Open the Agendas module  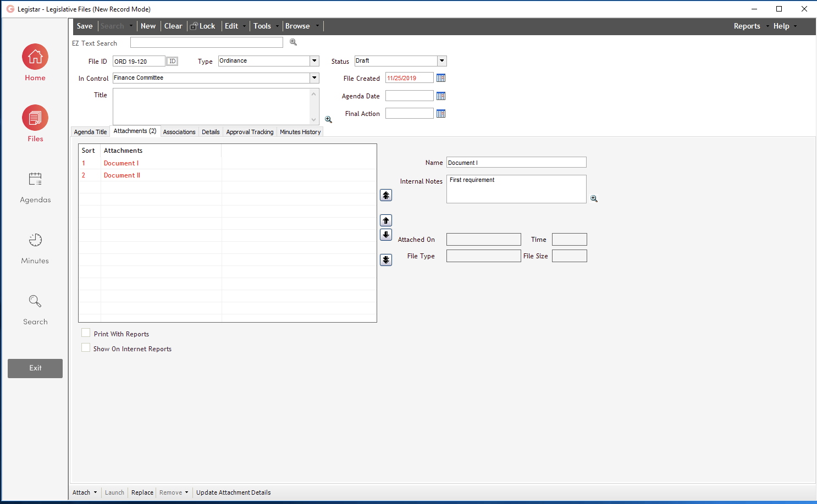pos(35,184)
